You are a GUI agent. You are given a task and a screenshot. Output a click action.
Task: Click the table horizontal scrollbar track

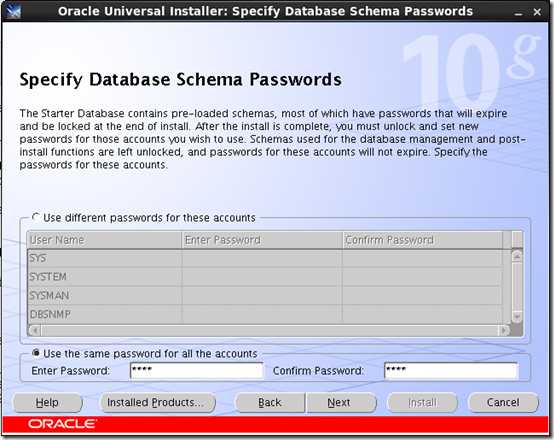coord(269,330)
